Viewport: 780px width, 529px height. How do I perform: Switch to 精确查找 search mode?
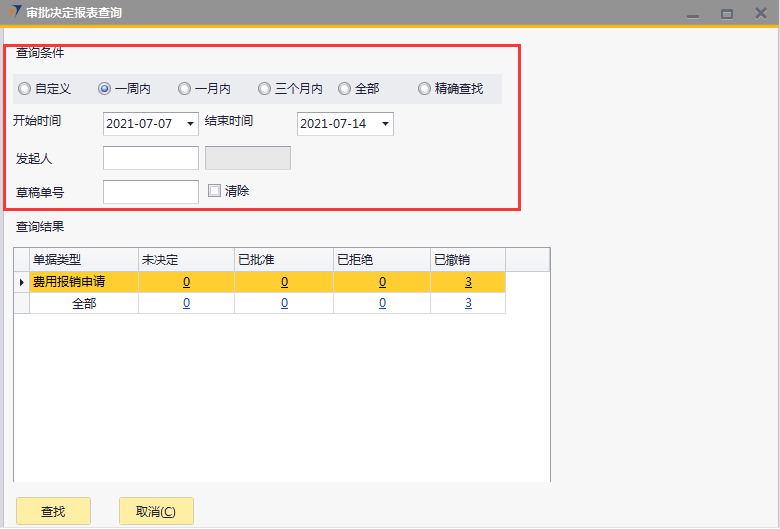[x=425, y=89]
